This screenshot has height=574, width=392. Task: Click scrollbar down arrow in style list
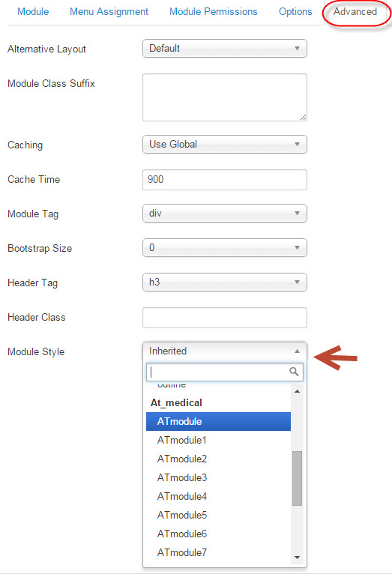298,558
